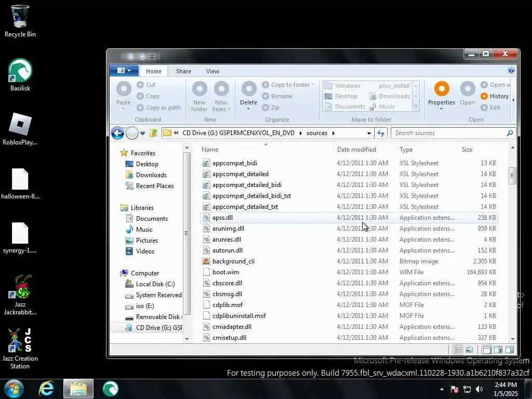Click the Search sources input box
Screen dimensions: 532x399
click(x=448, y=133)
